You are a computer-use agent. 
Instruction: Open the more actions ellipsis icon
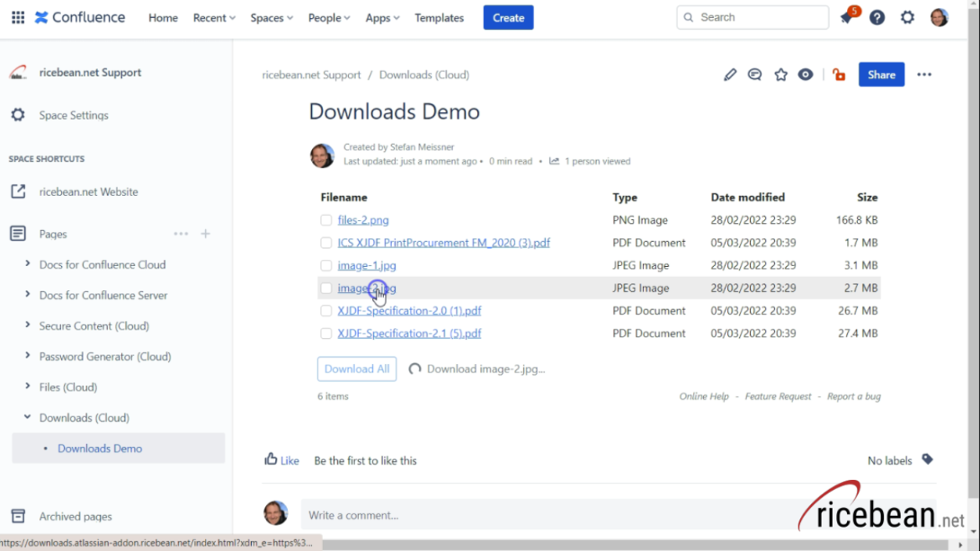924,75
